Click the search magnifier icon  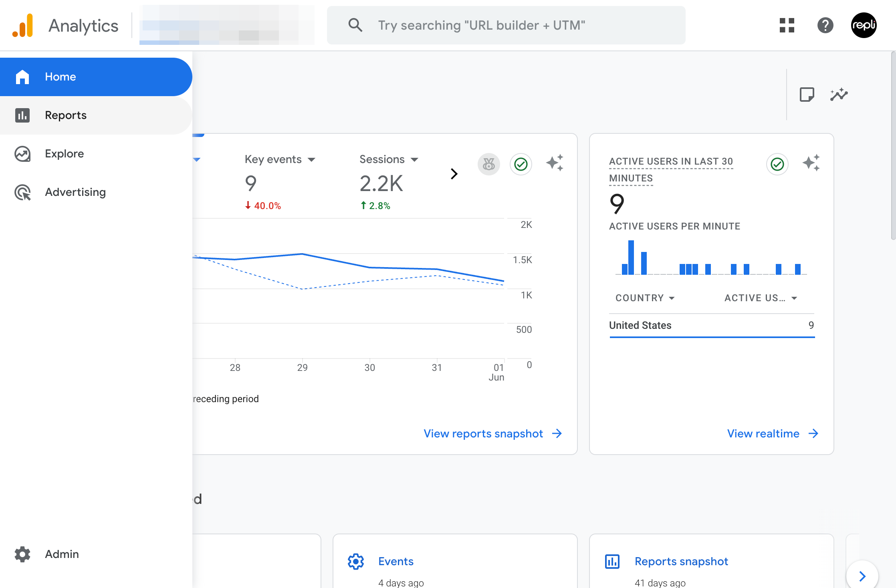(x=355, y=25)
